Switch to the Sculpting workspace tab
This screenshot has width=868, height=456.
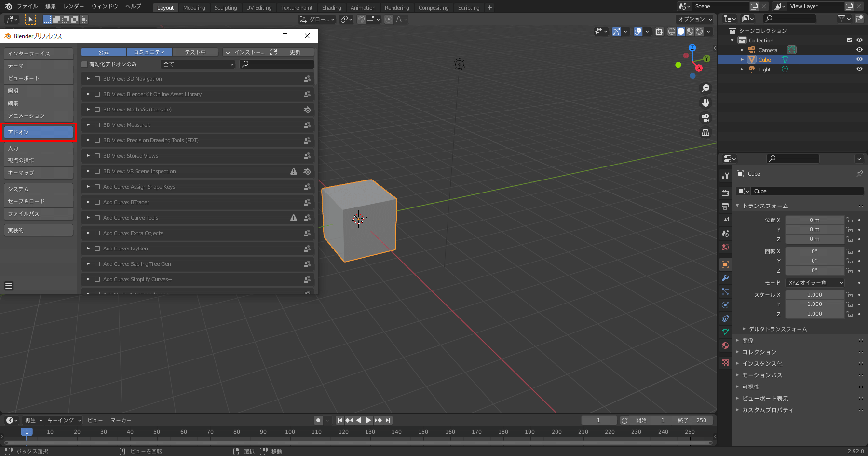coord(226,8)
